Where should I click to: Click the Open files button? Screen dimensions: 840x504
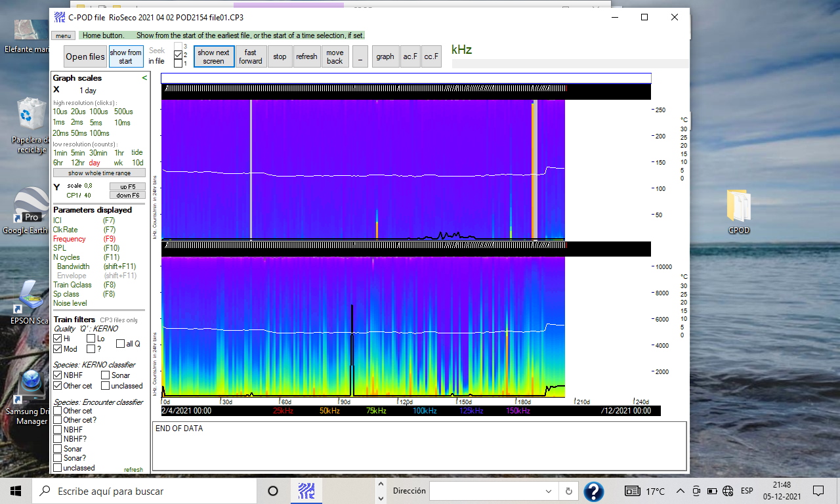[85, 56]
